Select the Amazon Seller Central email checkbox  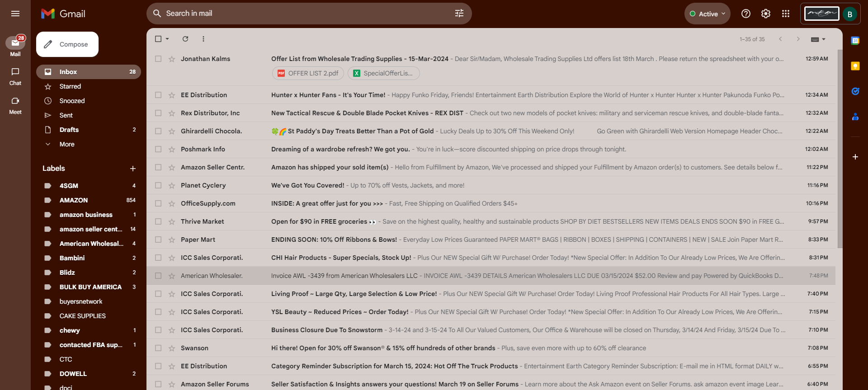(158, 167)
